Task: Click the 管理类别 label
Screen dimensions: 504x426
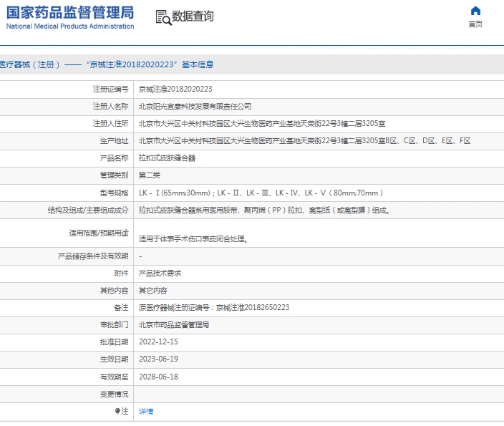Action: pyautogui.click(x=114, y=175)
